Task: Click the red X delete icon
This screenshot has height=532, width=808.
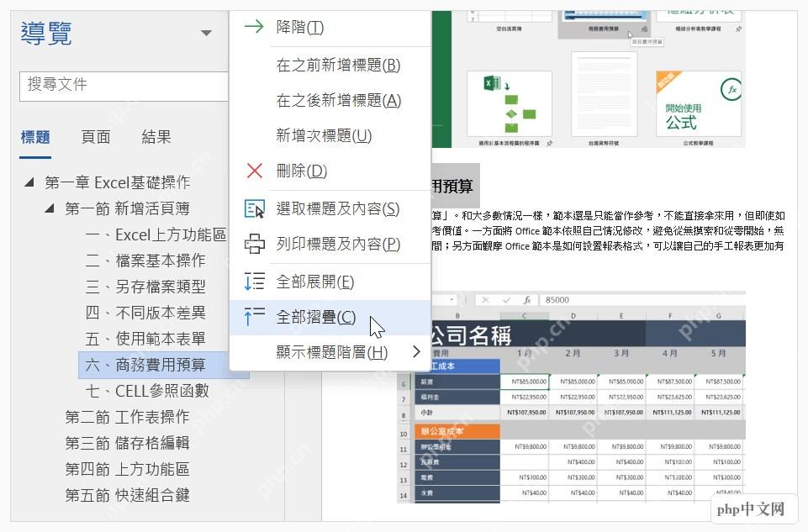Action: [x=254, y=171]
